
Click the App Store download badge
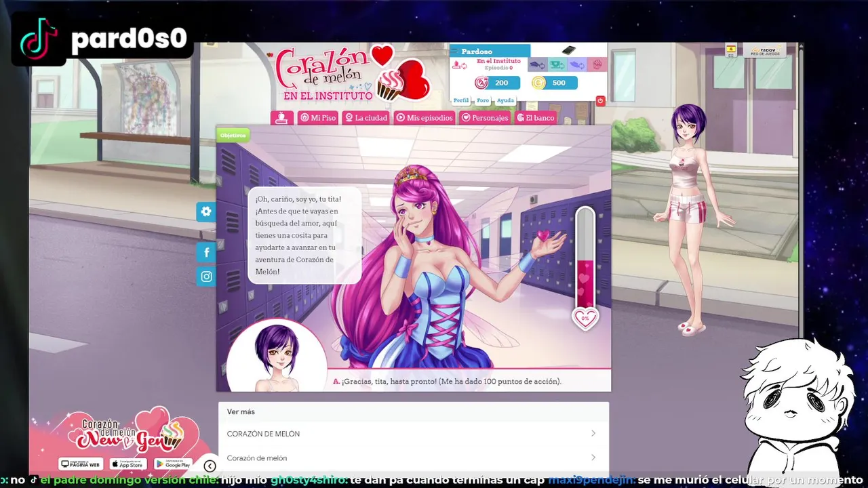pyautogui.click(x=128, y=464)
